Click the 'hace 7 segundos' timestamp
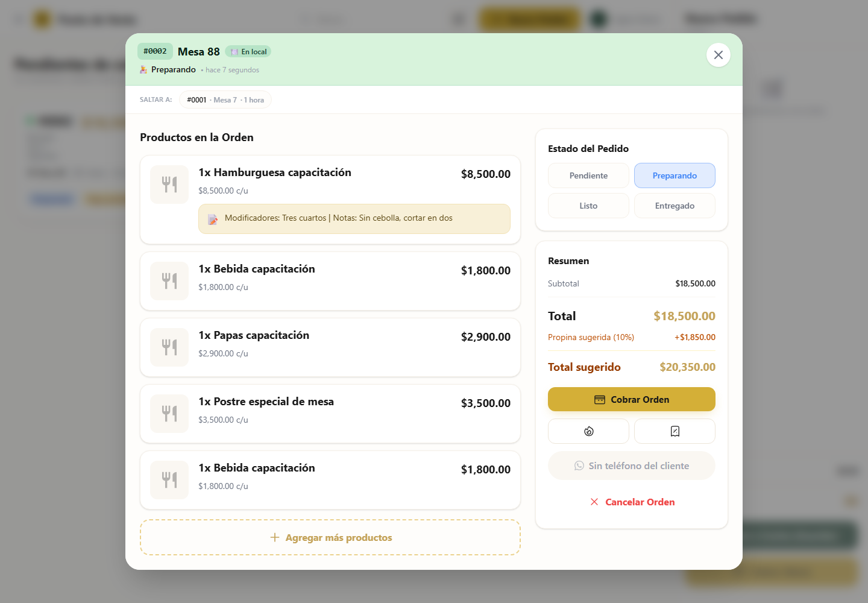This screenshot has height=603, width=868. coord(232,70)
